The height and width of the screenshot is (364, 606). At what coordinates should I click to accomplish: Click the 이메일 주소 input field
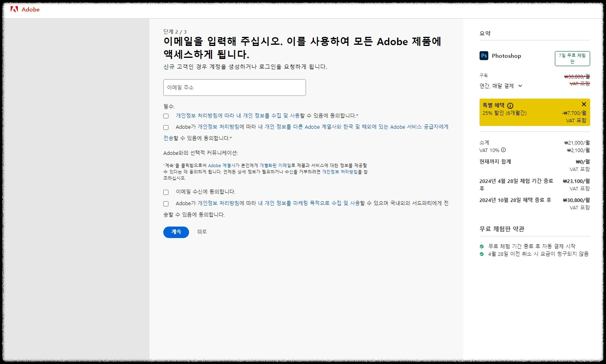(x=235, y=88)
